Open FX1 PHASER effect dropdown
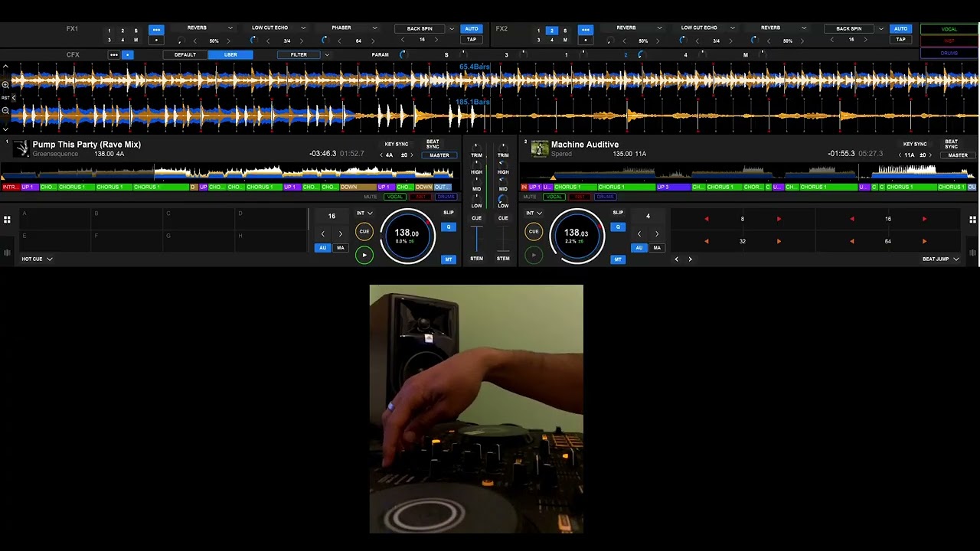The height and width of the screenshot is (551, 980). [377, 28]
